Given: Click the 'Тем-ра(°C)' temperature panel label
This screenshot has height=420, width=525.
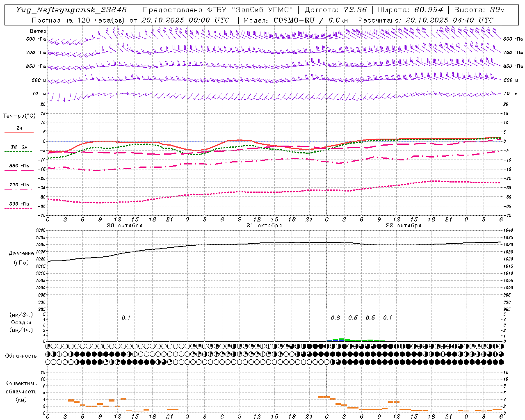Looking at the screenshot, I should click(x=19, y=116).
